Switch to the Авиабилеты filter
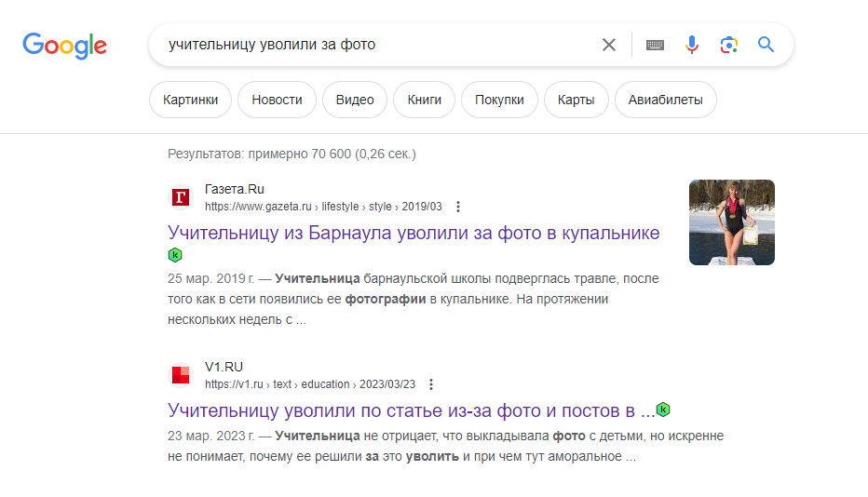 pyautogui.click(x=665, y=100)
